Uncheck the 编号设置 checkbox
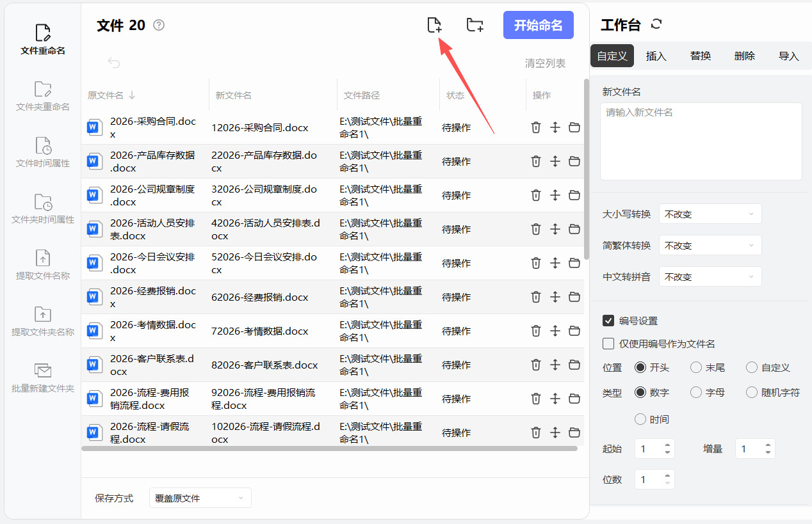This screenshot has height=524, width=812. pos(608,321)
